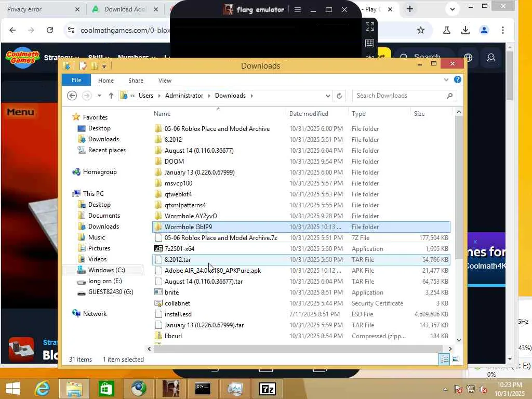Image resolution: width=532 pixels, height=399 pixels.
Task: Switch to the Download Adobe tab
Action: click(x=126, y=9)
